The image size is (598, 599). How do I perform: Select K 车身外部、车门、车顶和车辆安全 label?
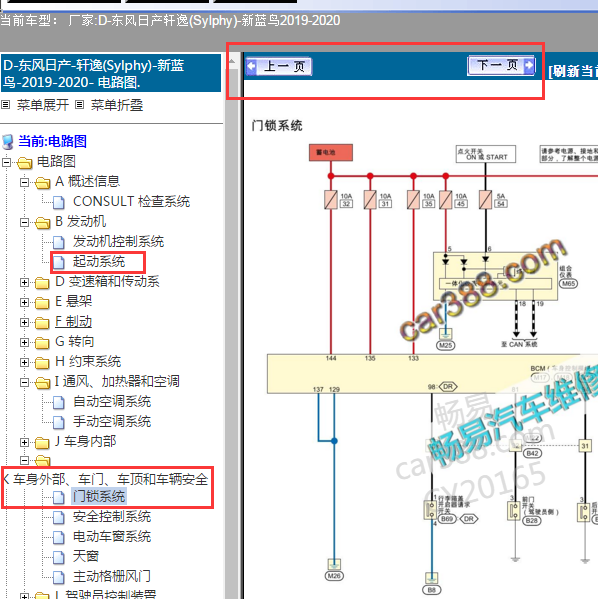click(105, 479)
